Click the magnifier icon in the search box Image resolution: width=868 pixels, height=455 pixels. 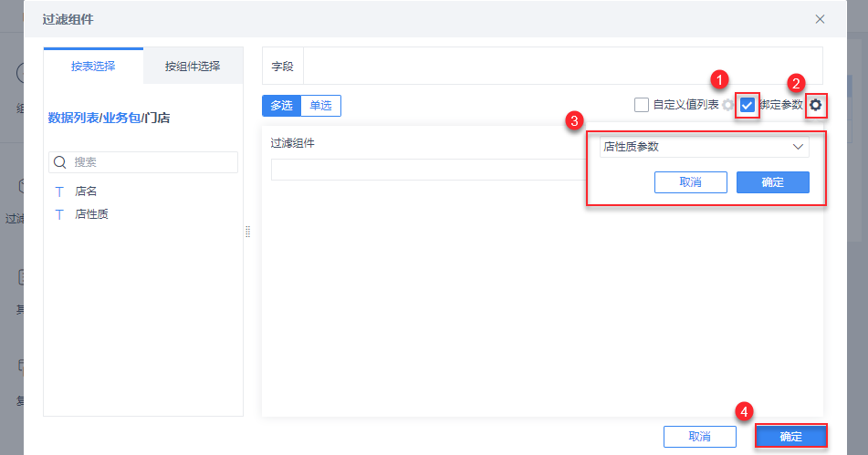pos(60,162)
